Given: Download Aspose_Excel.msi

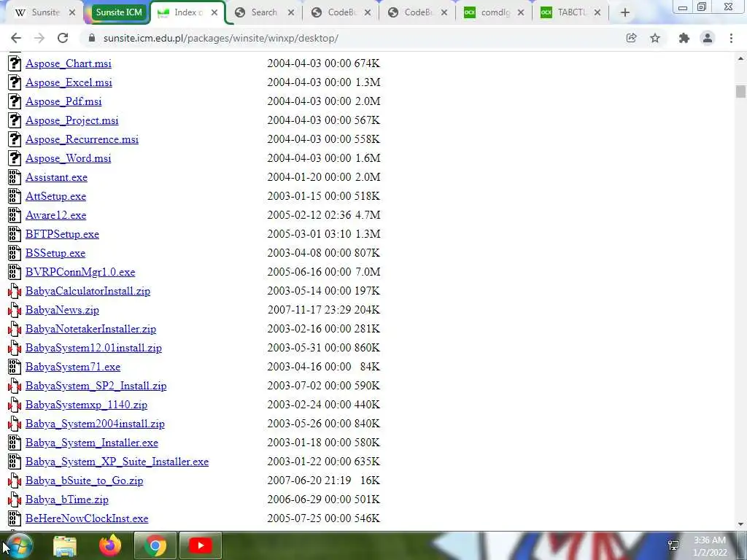Looking at the screenshot, I should [69, 82].
